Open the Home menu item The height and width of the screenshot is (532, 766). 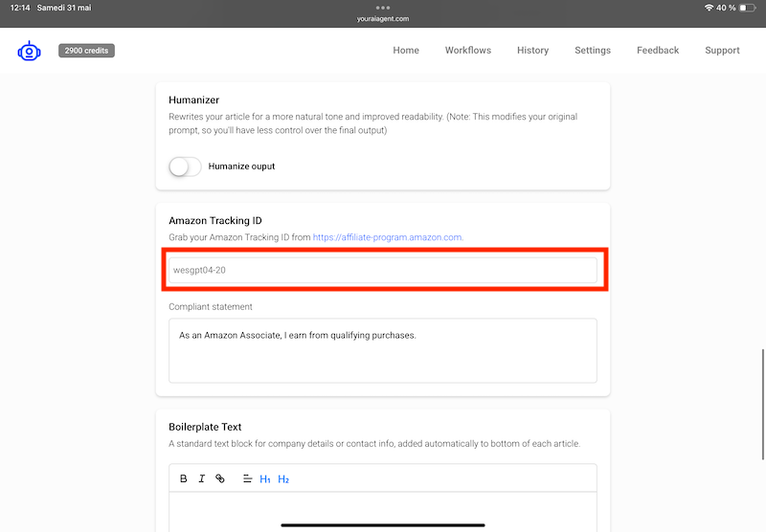click(x=406, y=51)
